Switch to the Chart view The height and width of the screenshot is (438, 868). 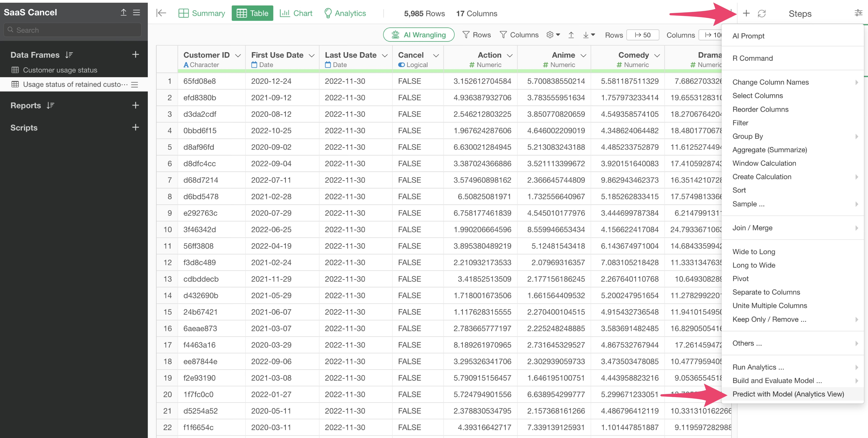[x=296, y=14]
